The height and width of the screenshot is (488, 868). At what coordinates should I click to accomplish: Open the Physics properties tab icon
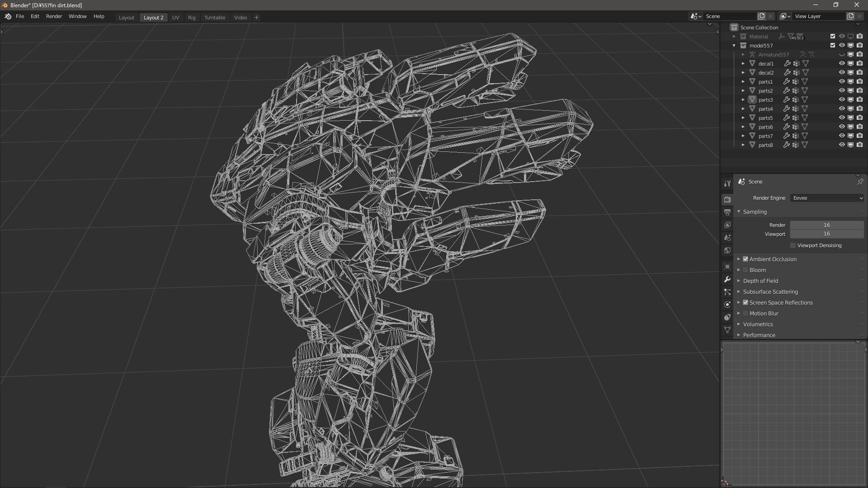pos(727,305)
